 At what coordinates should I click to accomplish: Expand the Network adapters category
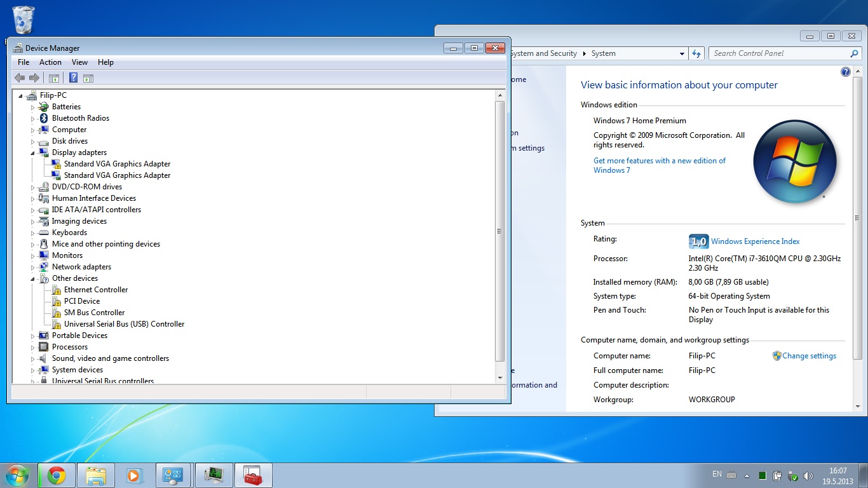point(33,267)
